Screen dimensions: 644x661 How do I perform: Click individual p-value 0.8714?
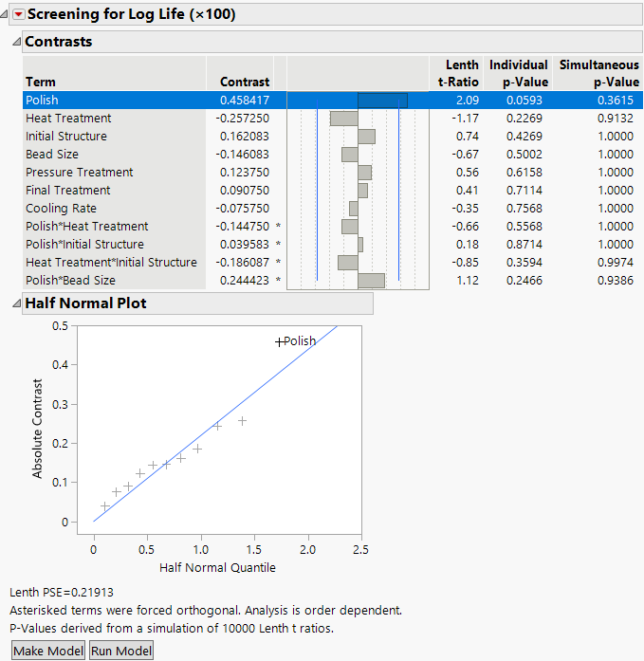click(x=524, y=245)
